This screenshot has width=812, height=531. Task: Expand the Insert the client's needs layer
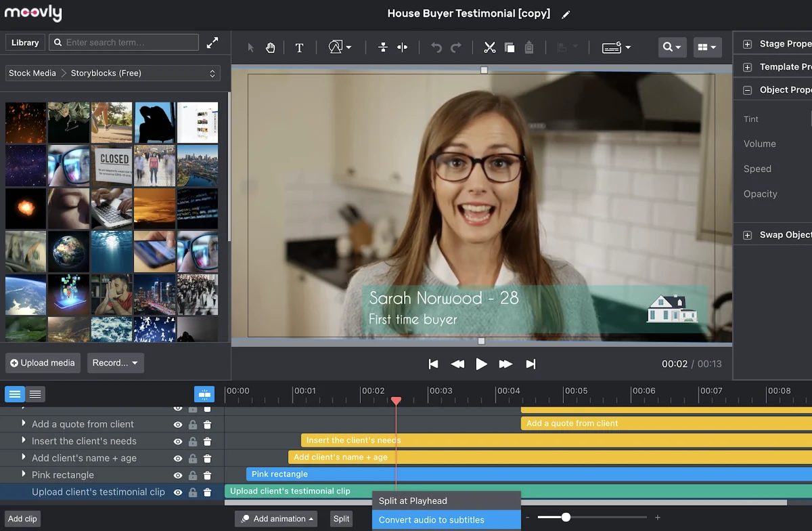click(24, 440)
